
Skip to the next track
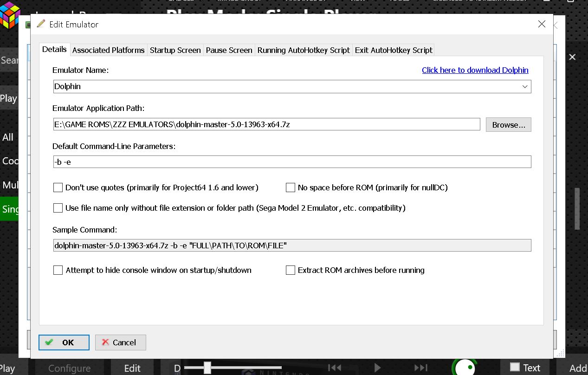coord(420,368)
